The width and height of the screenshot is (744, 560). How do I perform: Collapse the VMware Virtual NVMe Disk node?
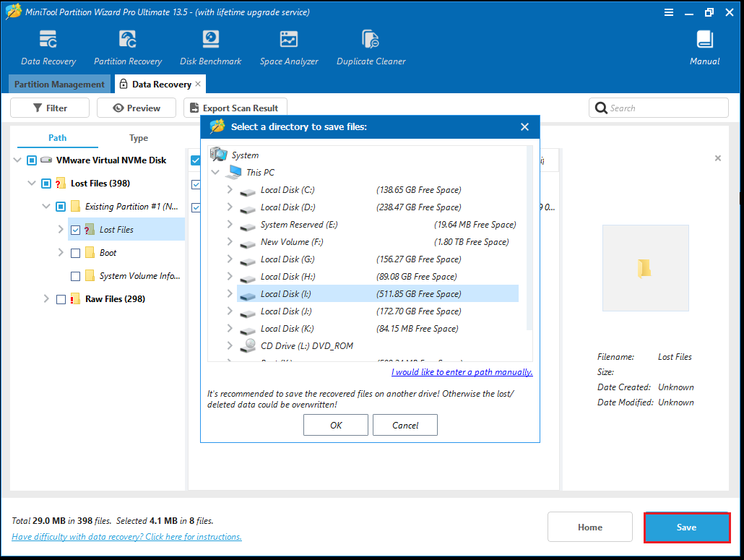click(17, 160)
